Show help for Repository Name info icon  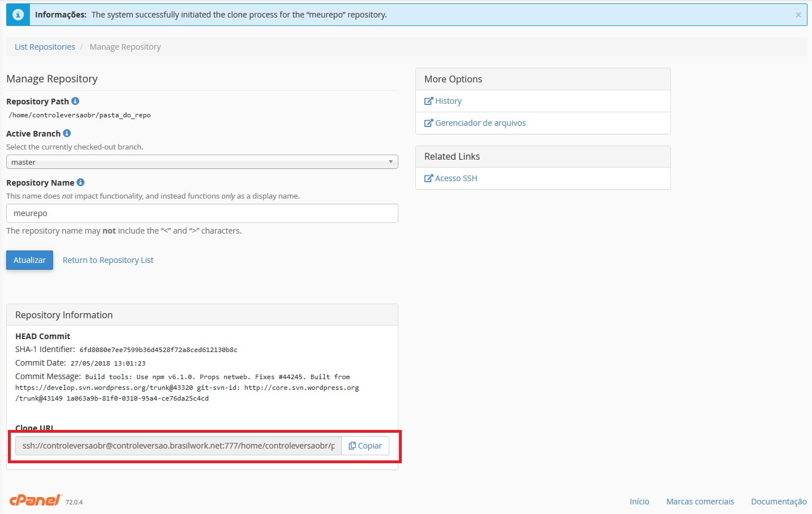tap(80, 182)
